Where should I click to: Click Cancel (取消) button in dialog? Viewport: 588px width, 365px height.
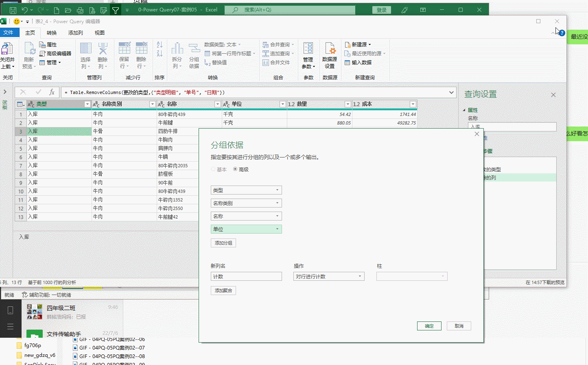tap(459, 326)
